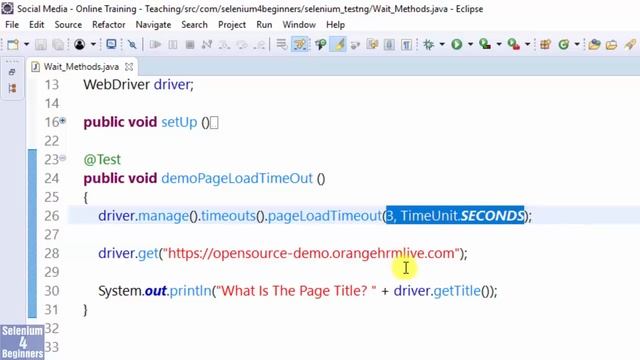Image resolution: width=640 pixels, height=360 pixels.
Task: Open the Navigate menu
Action: pyautogui.click(x=153, y=24)
